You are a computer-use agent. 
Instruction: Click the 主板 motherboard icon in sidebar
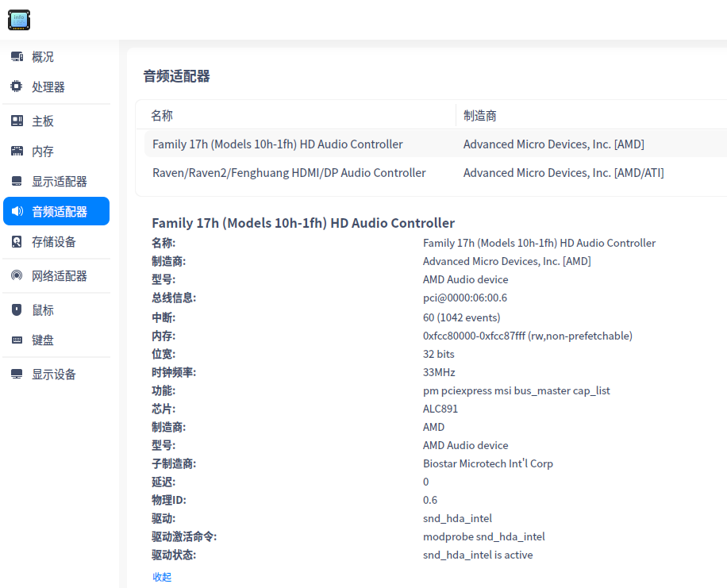point(17,121)
